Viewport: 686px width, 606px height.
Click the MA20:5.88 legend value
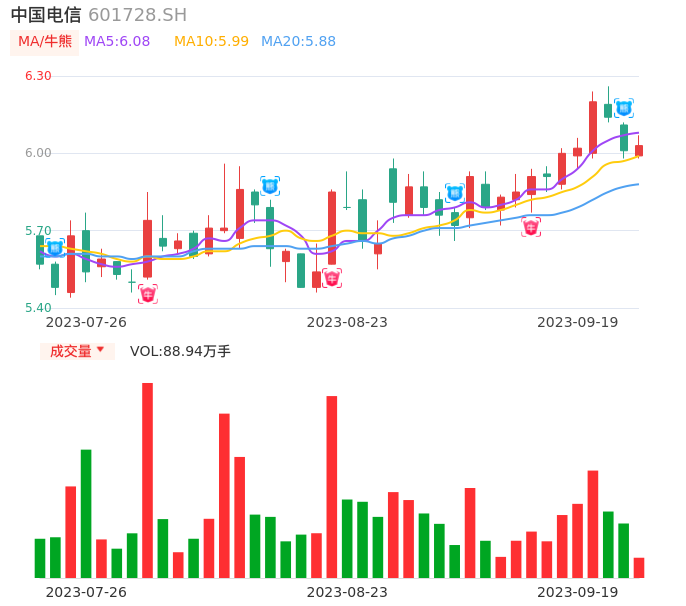[298, 42]
